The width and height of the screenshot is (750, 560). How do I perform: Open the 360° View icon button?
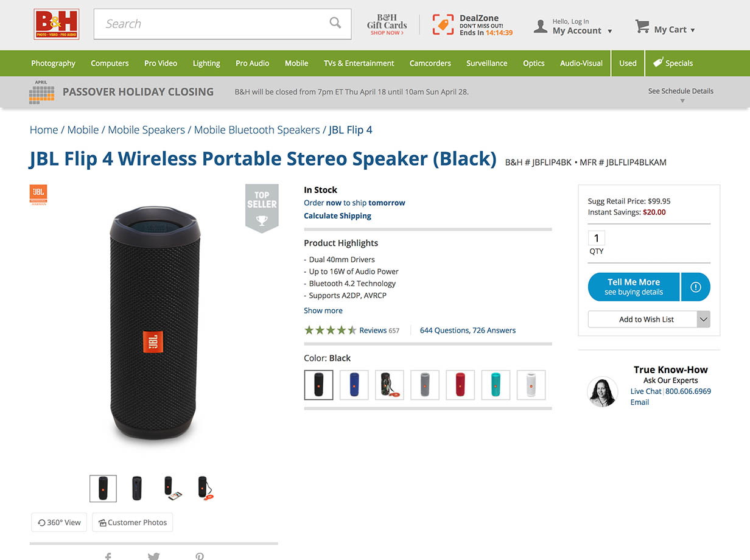[59, 522]
